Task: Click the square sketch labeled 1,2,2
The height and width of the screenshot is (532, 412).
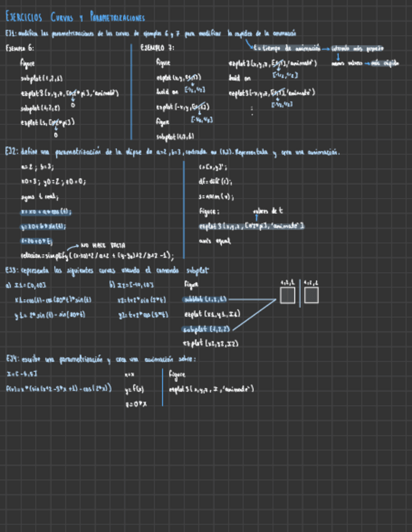Action: 311,295
